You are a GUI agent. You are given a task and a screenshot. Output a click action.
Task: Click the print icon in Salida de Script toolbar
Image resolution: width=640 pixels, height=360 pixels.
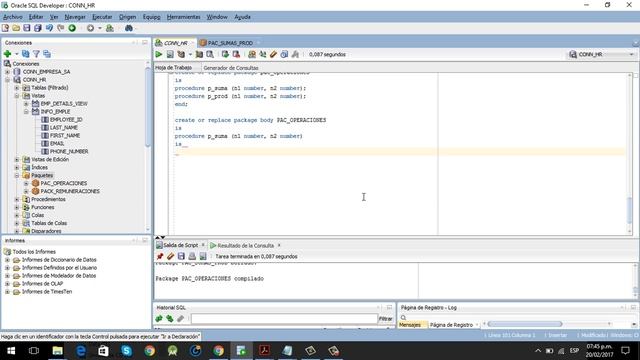[192, 256]
